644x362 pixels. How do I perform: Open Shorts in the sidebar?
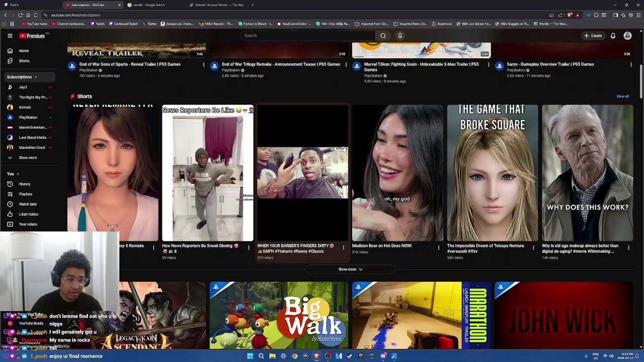click(29, 61)
